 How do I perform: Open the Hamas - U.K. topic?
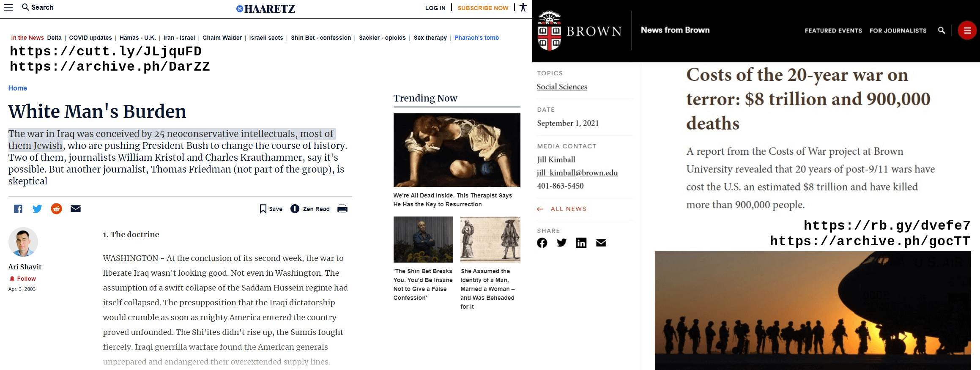[x=138, y=38]
